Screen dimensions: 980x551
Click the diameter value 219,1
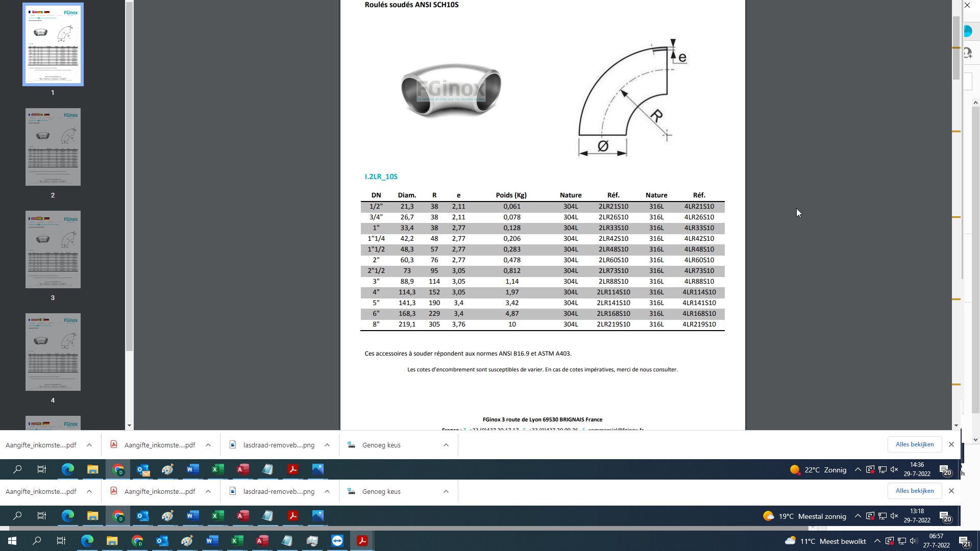[407, 324]
